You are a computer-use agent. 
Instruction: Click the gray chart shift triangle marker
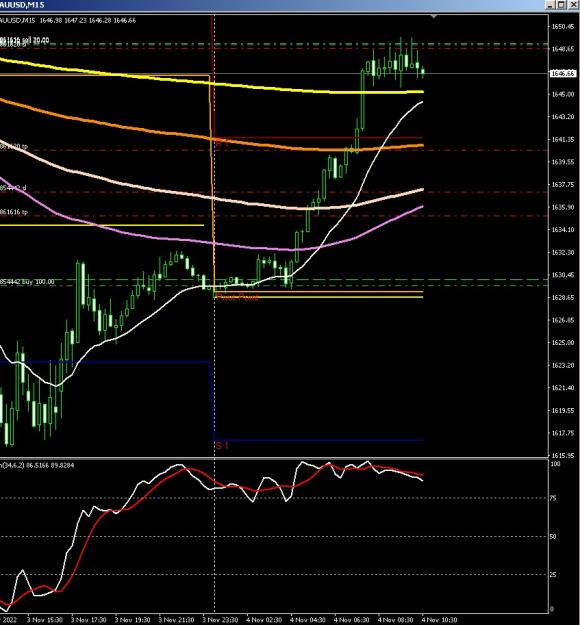point(434,16)
